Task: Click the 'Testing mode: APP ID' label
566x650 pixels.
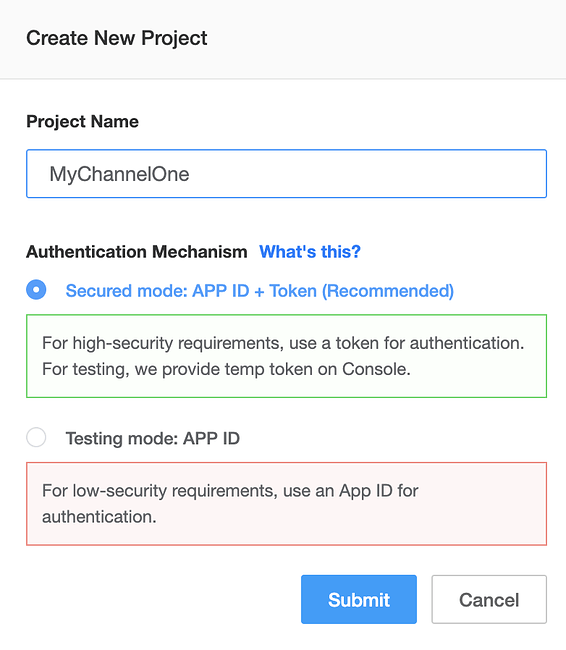Action: (153, 438)
